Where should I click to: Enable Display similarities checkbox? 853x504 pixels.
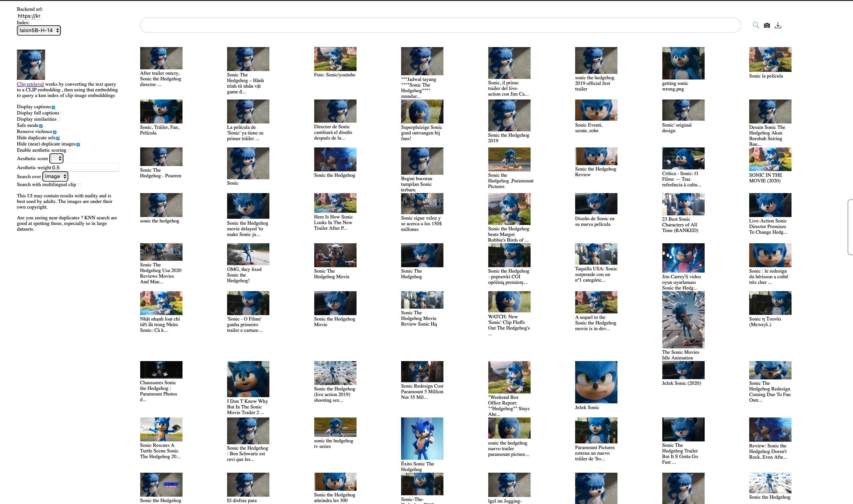pos(59,120)
